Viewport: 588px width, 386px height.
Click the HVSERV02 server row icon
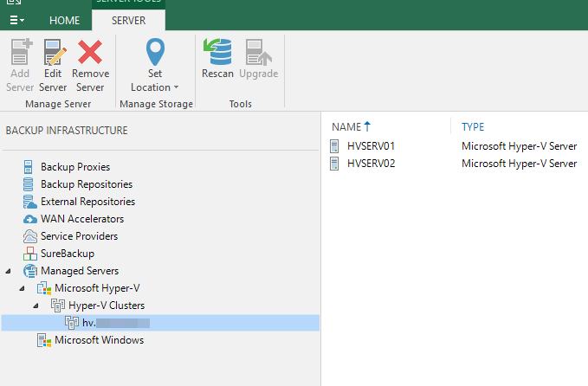coord(334,164)
